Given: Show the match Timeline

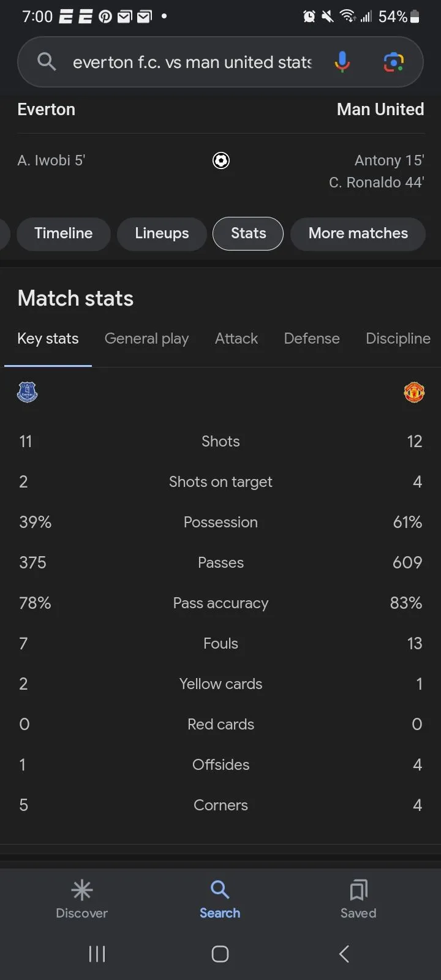Looking at the screenshot, I should pyautogui.click(x=64, y=233).
